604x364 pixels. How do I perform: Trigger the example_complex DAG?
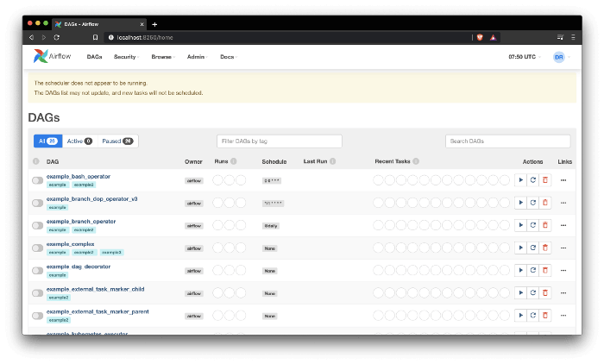click(x=520, y=248)
